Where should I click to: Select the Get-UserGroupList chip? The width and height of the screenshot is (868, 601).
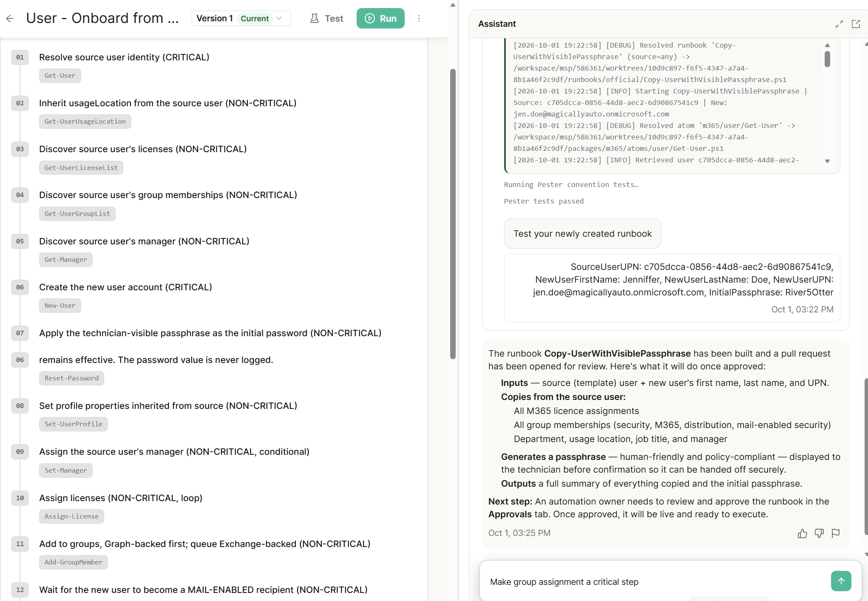click(77, 213)
